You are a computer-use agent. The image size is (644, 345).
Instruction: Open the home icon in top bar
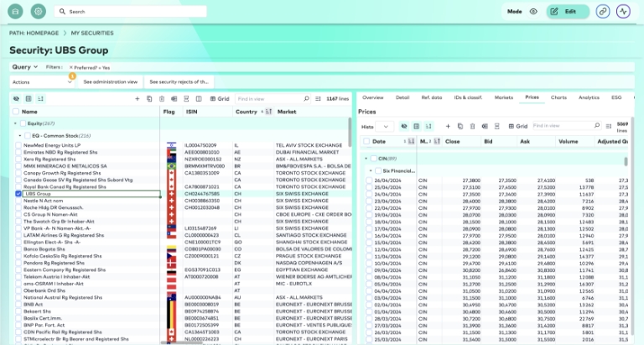click(15, 12)
